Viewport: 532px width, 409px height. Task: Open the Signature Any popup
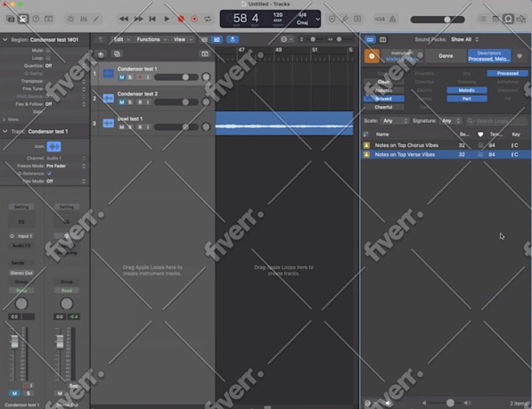pyautogui.click(x=451, y=120)
